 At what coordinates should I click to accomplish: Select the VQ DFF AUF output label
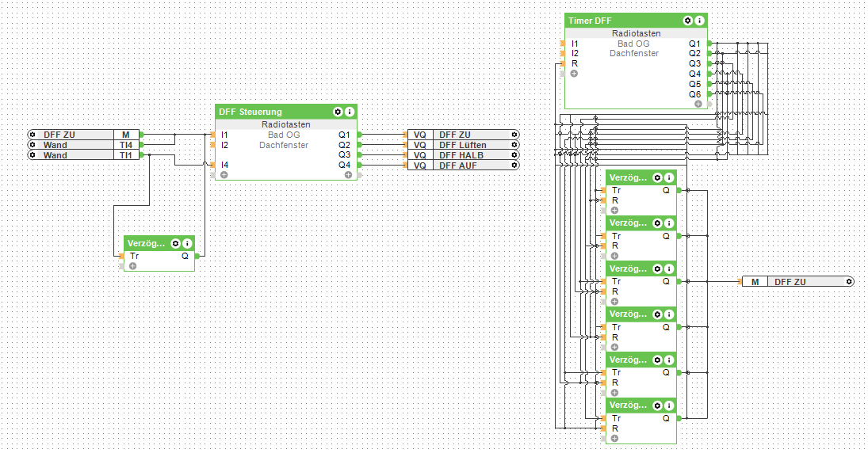pos(458,166)
